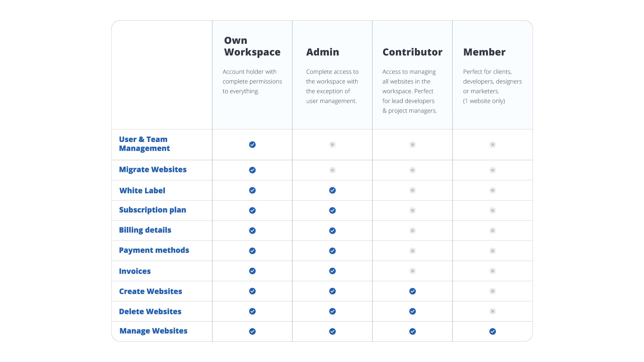
Task: Click the 'Billing details' row label
Action: (x=145, y=230)
